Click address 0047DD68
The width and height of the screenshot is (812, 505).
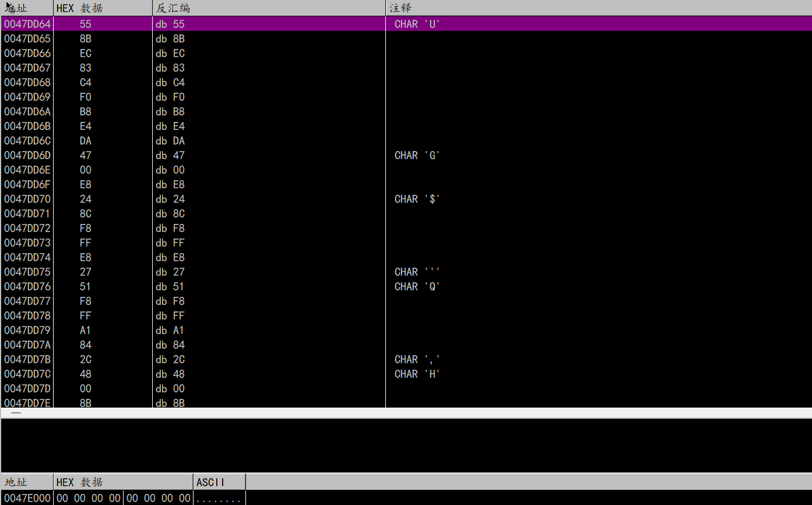point(27,82)
